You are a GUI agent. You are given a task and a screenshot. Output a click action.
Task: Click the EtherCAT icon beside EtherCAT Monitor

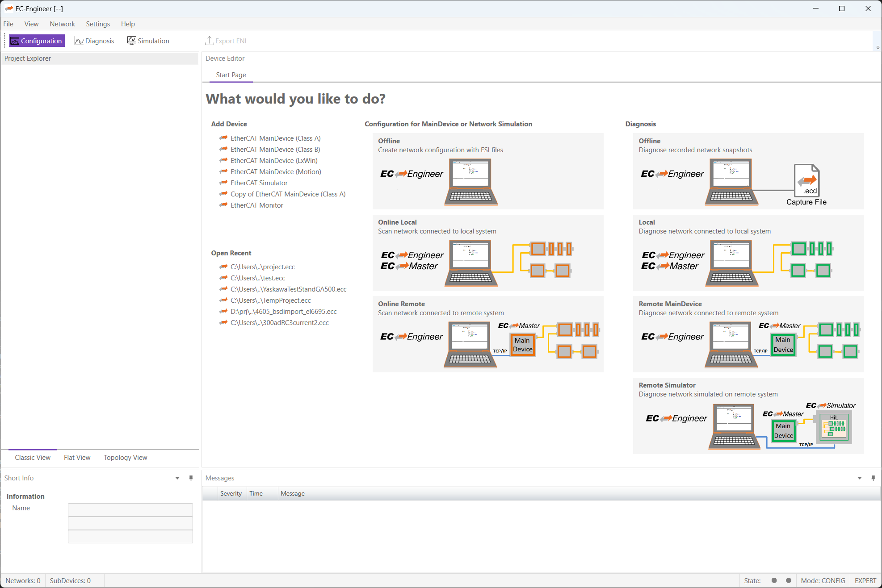click(223, 205)
